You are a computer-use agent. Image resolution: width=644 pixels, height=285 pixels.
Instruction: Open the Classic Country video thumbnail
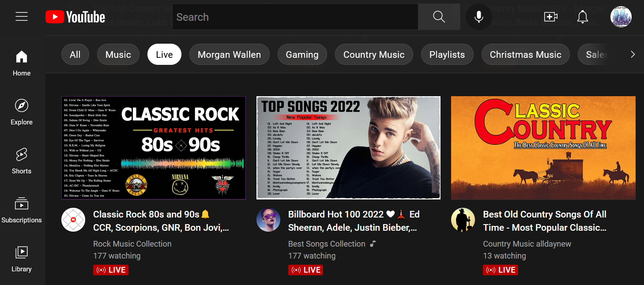click(x=543, y=148)
